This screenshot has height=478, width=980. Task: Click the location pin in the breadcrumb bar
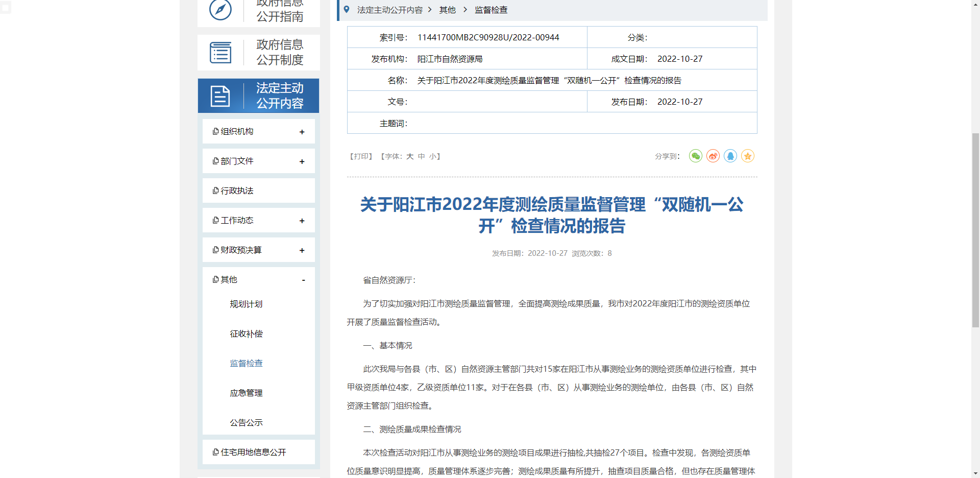347,10
